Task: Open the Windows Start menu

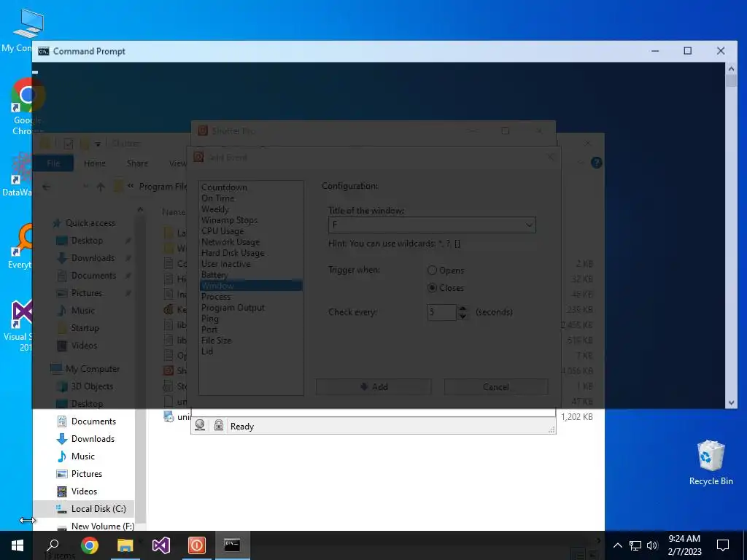Action: [18, 545]
